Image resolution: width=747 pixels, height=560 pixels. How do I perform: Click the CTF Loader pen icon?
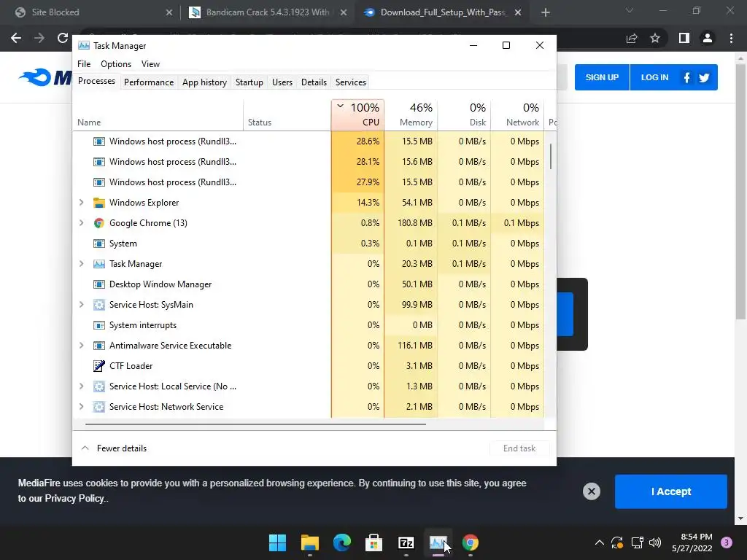click(x=99, y=366)
